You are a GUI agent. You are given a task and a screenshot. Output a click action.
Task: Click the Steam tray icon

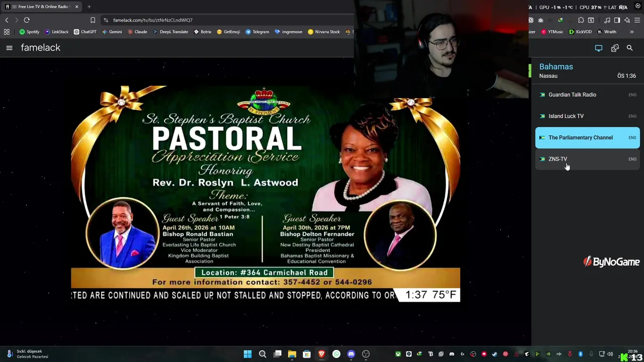click(x=494, y=354)
